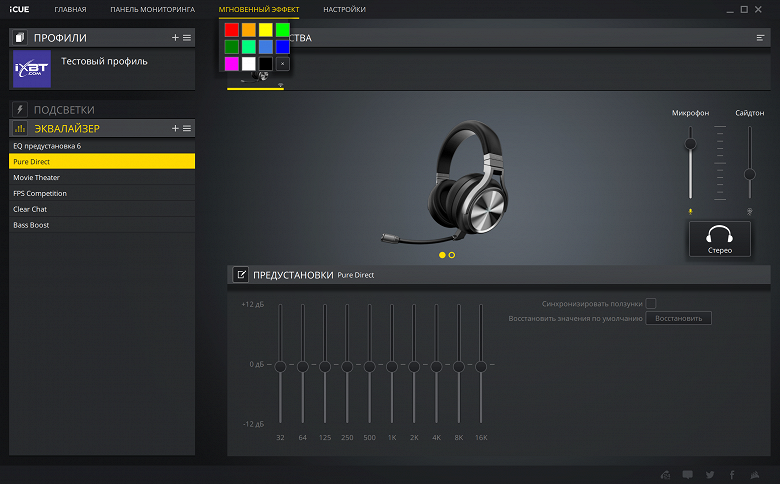This screenshot has width=780, height=484.
Task: Click the Equalizer bars icon
Action: 20,128
